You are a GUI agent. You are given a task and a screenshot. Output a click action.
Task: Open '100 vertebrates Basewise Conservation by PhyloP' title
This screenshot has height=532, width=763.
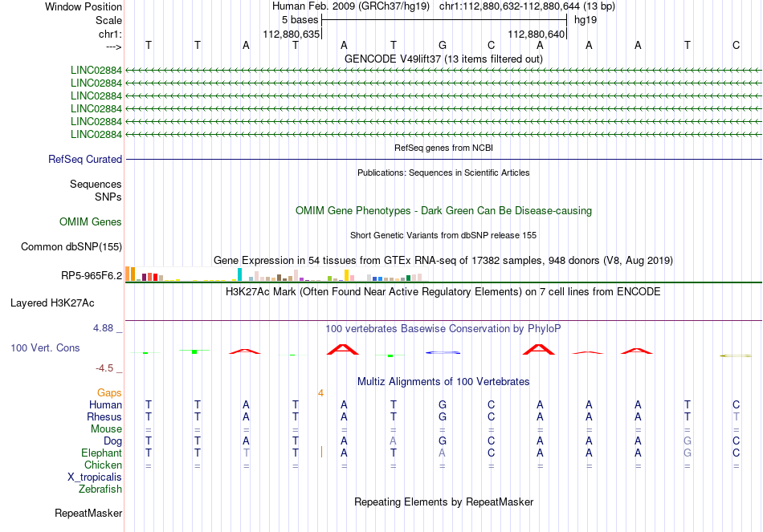coord(443,329)
